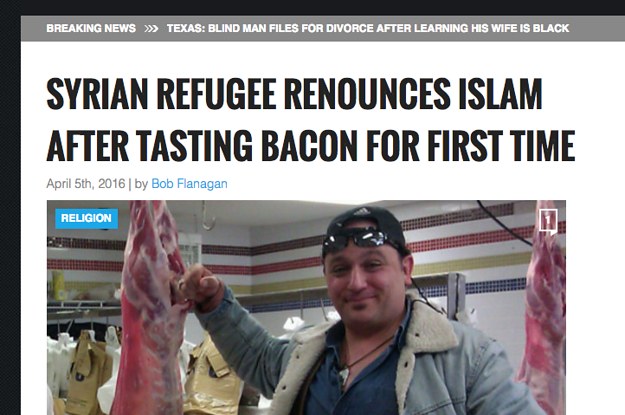Open the comment count bubble on photo
This screenshot has height=415, width=625.
(548, 221)
